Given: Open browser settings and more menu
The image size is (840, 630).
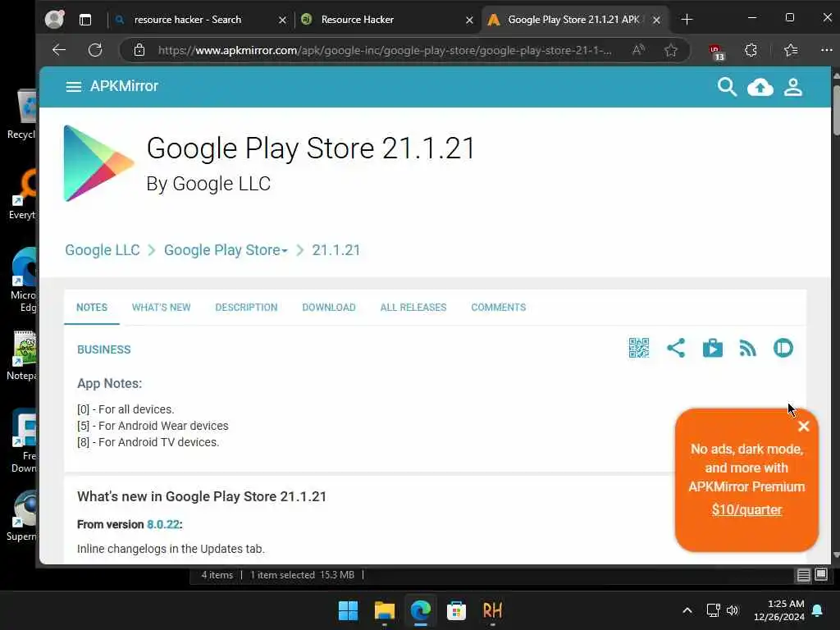Looking at the screenshot, I should (x=827, y=50).
